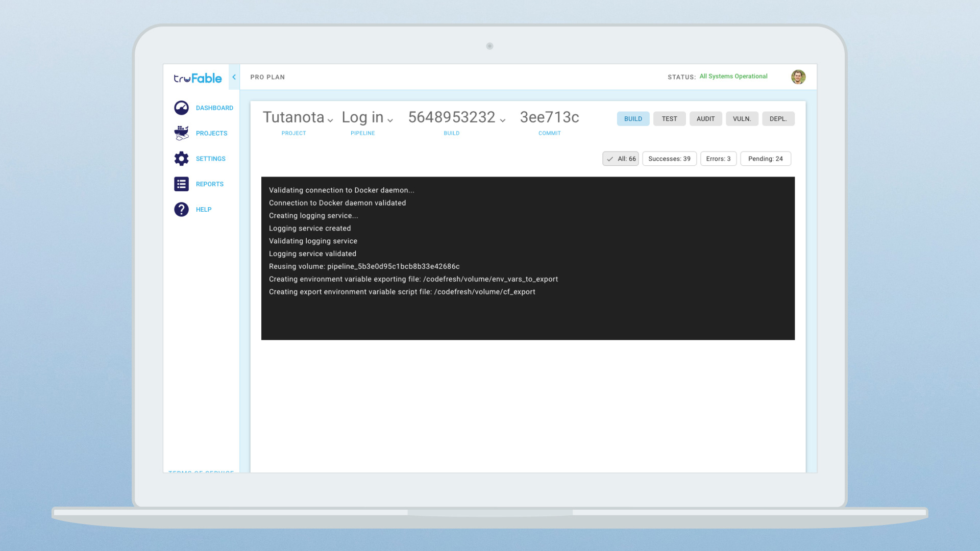Click the Help question mark icon
The image size is (980, 551).
(x=181, y=210)
